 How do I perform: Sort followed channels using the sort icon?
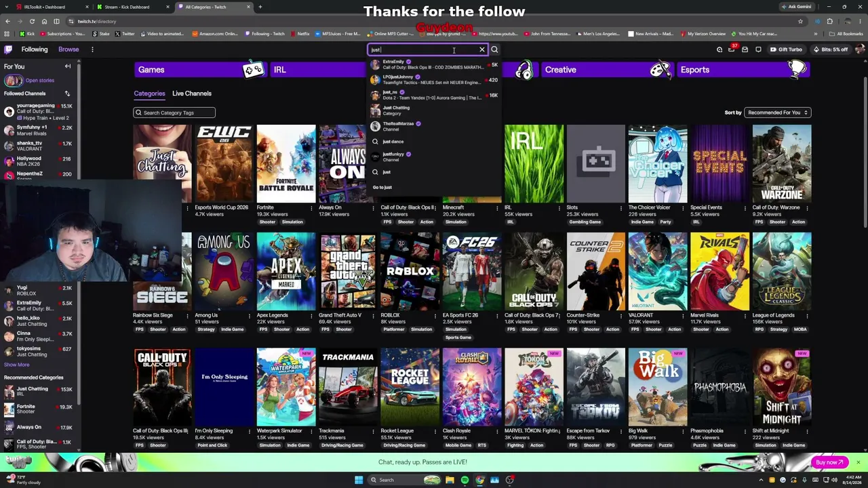67,94
